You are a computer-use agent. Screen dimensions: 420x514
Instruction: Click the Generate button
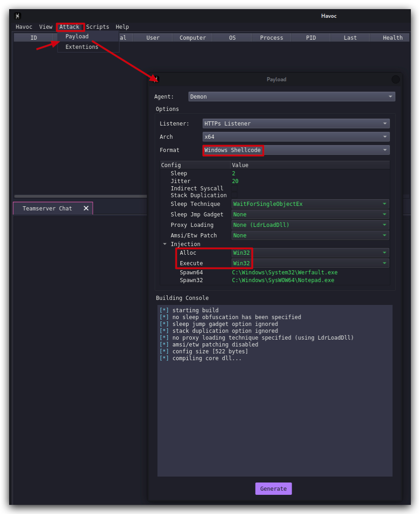click(273, 489)
